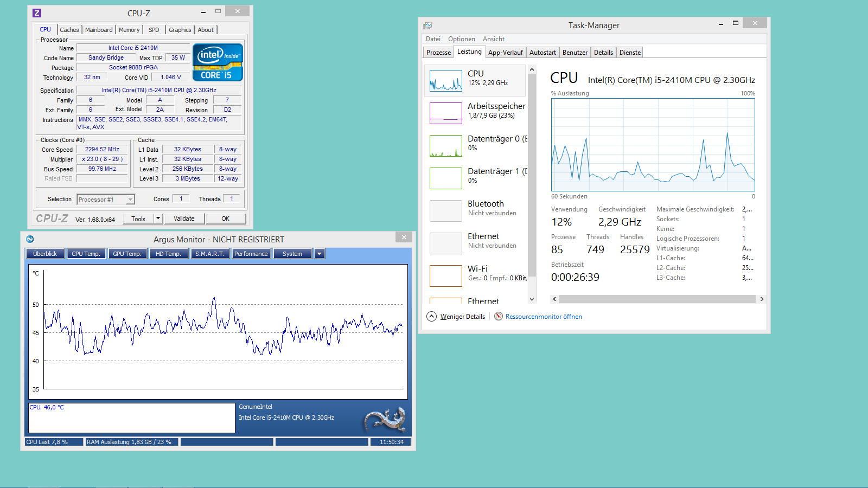Open the Details tab in Task-Manager
This screenshot has width=868, height=488.
coord(603,53)
